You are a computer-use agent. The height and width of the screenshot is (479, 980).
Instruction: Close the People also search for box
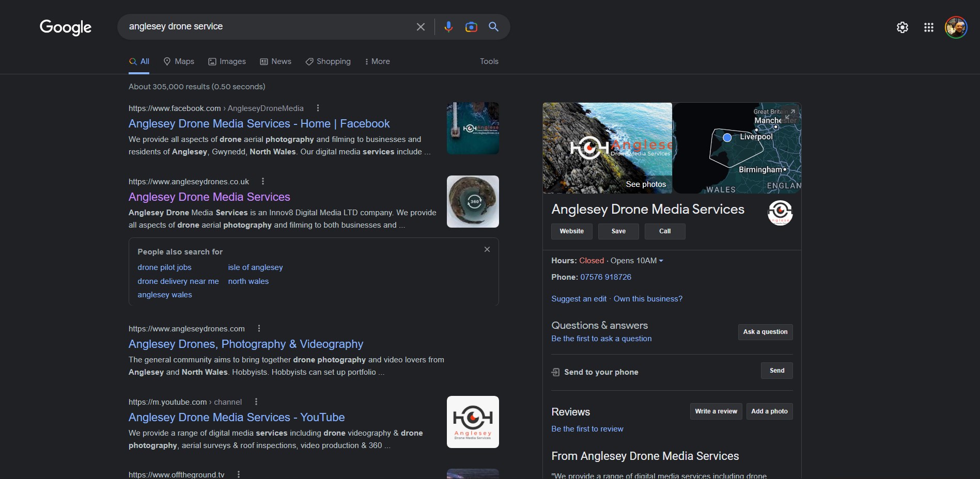click(x=487, y=249)
